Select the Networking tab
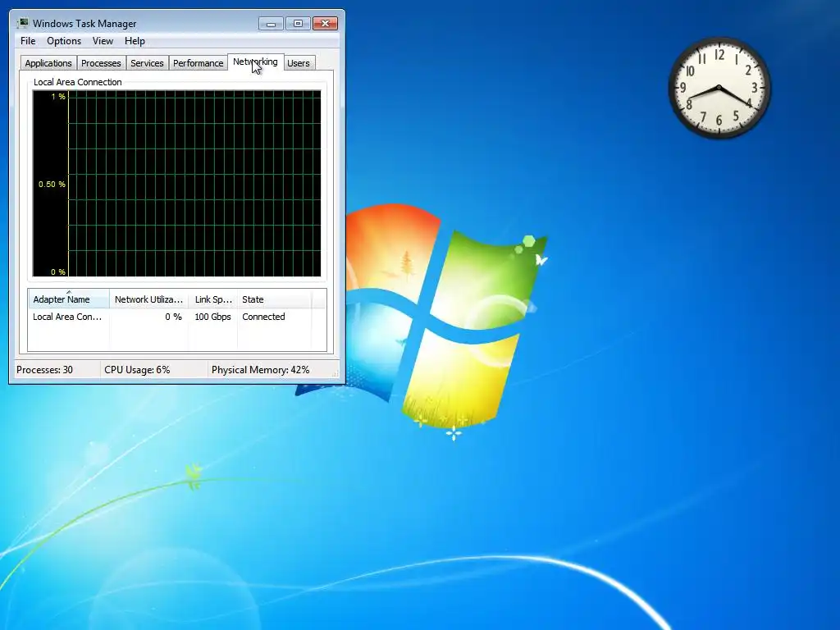Screen dimensions: 840x630 255,62
